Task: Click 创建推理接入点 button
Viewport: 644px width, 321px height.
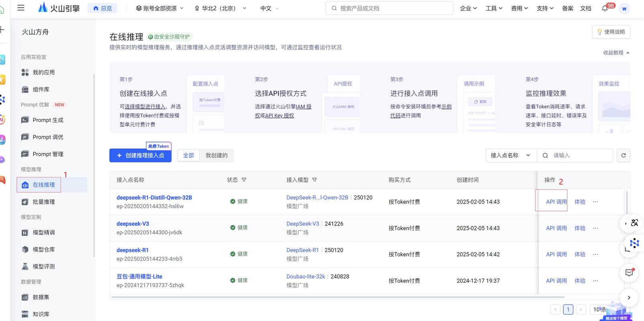Action: pyautogui.click(x=140, y=155)
